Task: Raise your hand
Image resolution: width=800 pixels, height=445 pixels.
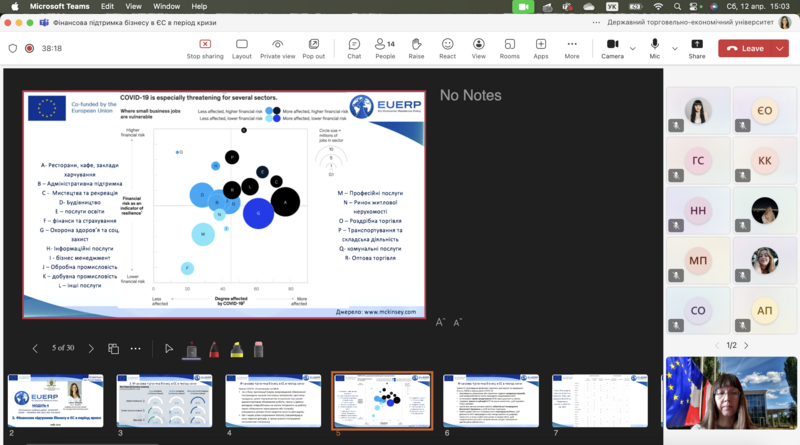Action: (x=416, y=48)
